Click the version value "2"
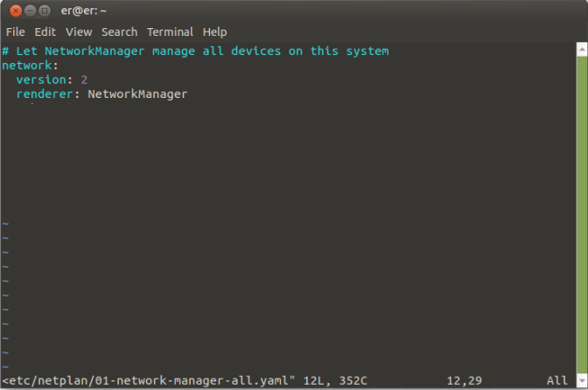Image resolution: width=588 pixels, height=390 pixels. coord(84,80)
